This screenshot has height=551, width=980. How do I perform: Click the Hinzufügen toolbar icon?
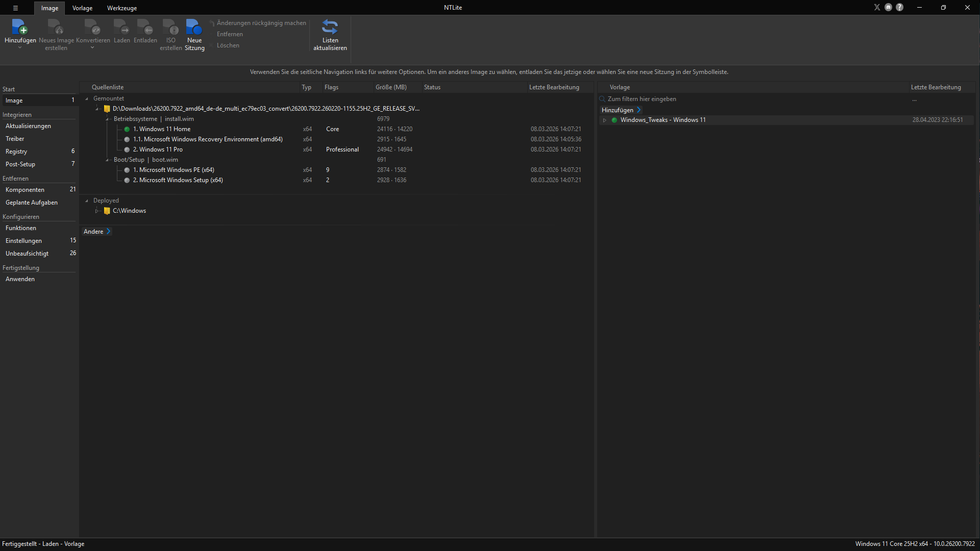click(x=20, y=27)
